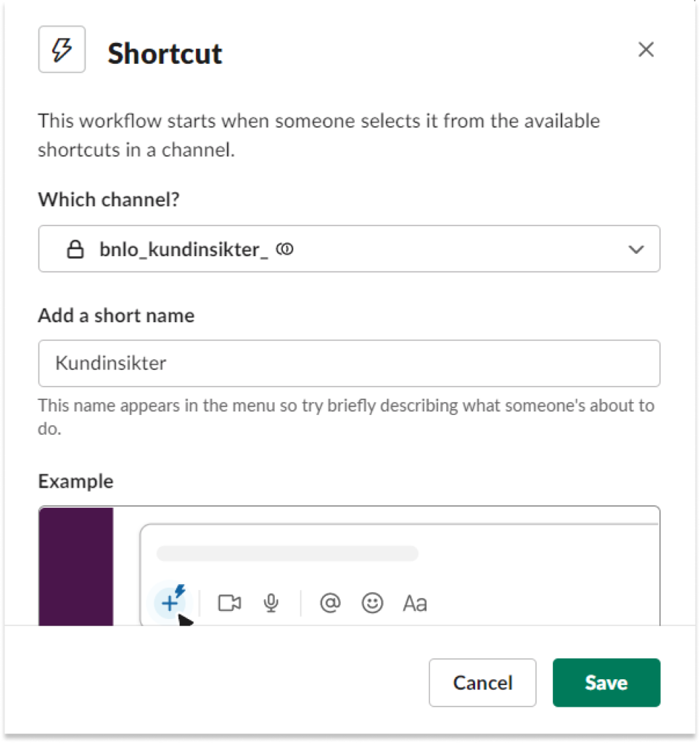Click the Example preview image
Viewport: 700px width, 743px height.
tap(349, 566)
